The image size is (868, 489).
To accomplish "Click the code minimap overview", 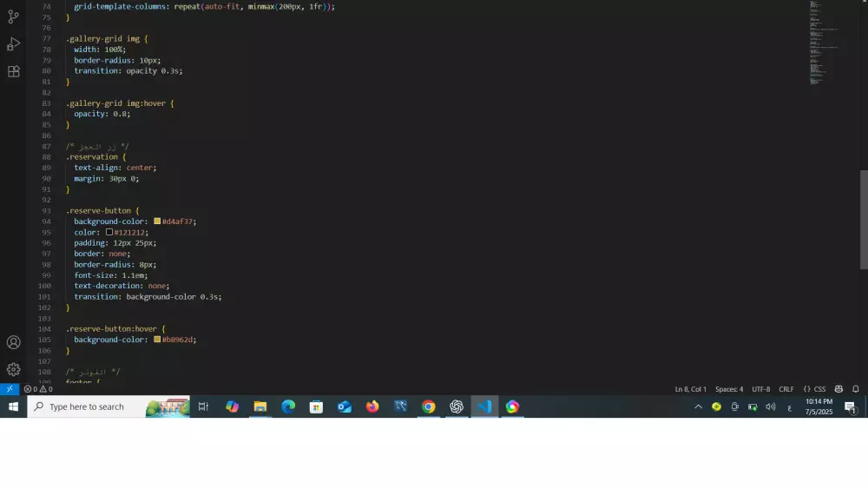I will [825, 43].
